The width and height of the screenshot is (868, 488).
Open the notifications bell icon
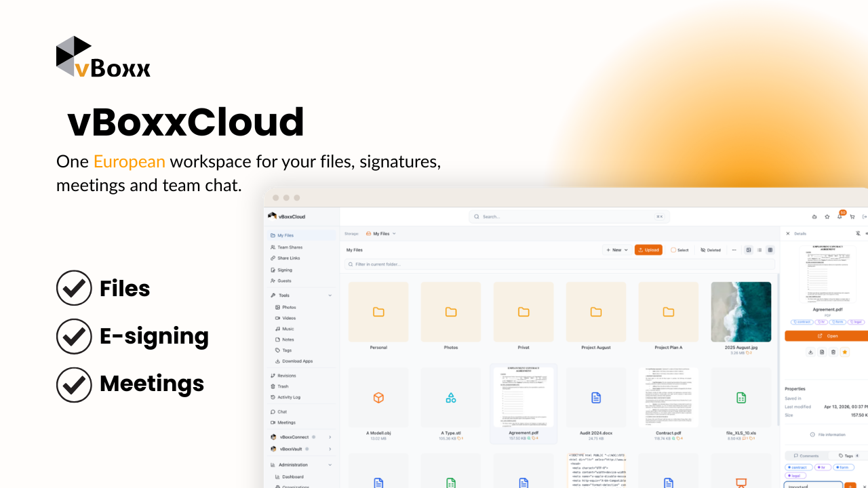pyautogui.click(x=840, y=217)
